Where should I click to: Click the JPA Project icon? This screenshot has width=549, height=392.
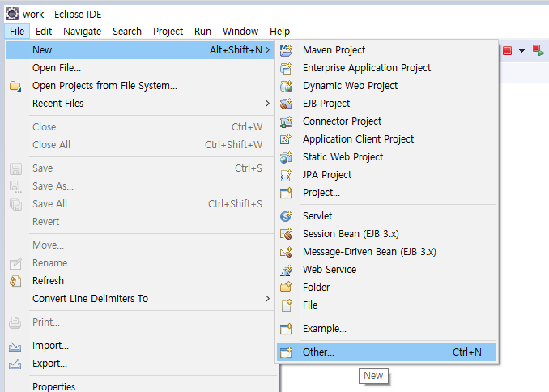tap(286, 175)
